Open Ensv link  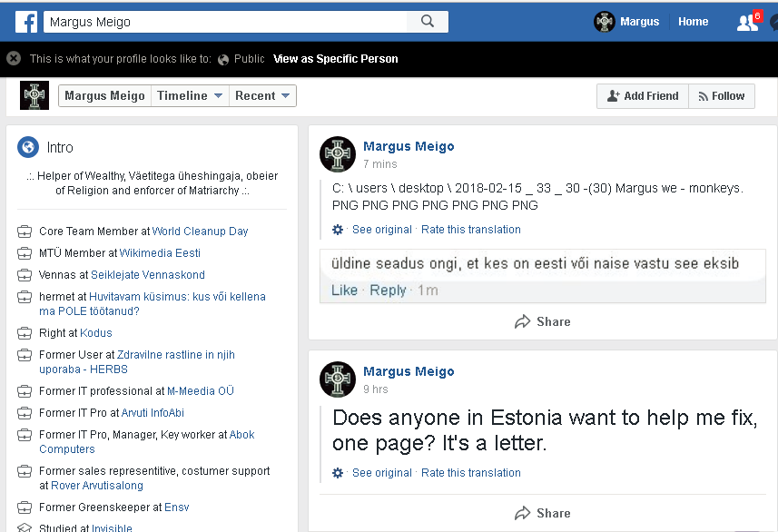[x=177, y=507]
